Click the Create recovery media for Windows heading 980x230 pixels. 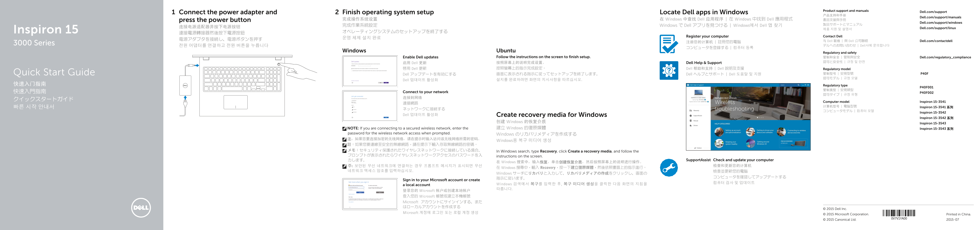551,114
